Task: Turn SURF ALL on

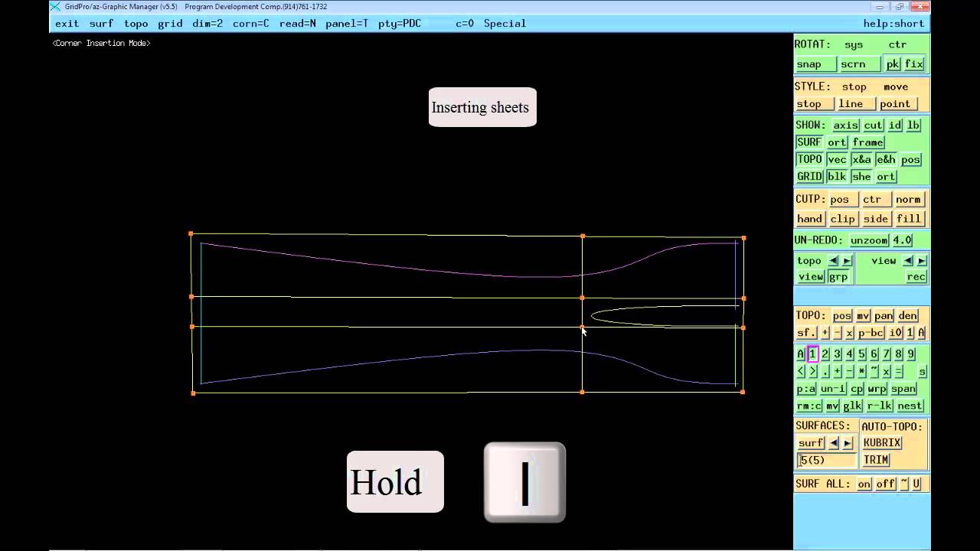Action: [864, 484]
